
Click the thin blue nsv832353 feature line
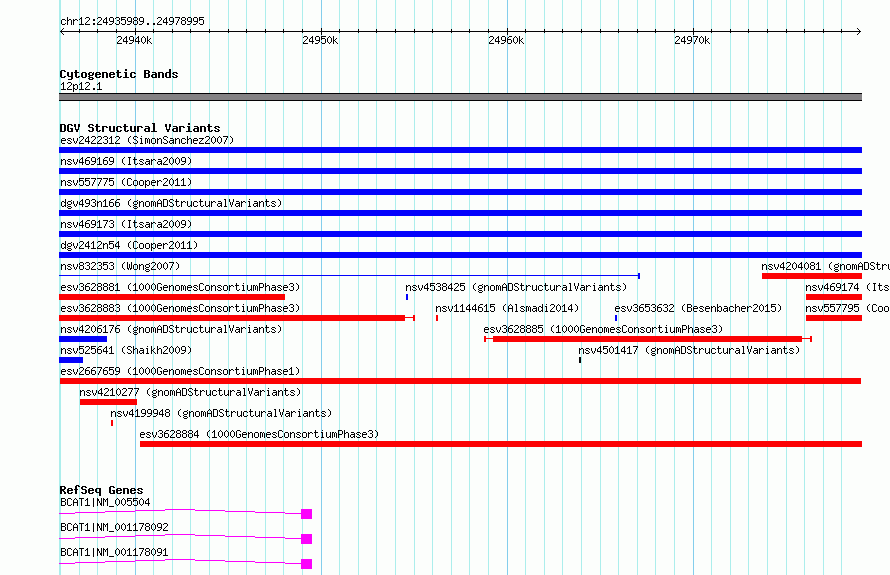pyautogui.click(x=350, y=276)
